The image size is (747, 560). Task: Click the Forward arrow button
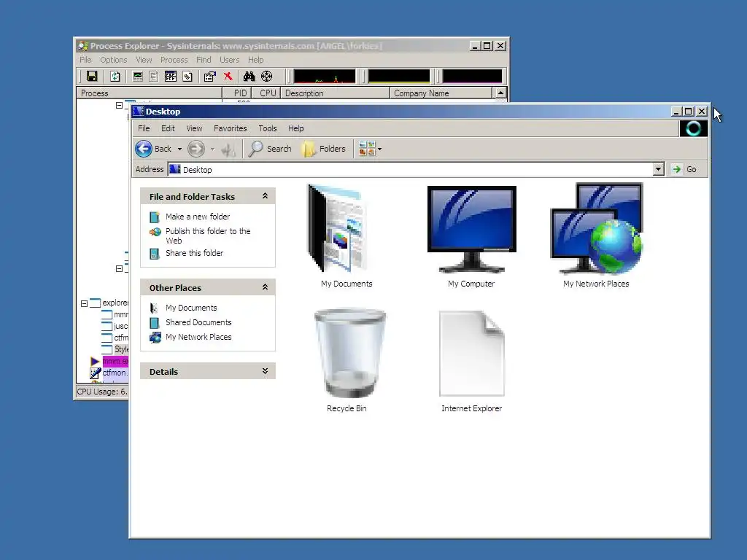pyautogui.click(x=196, y=149)
